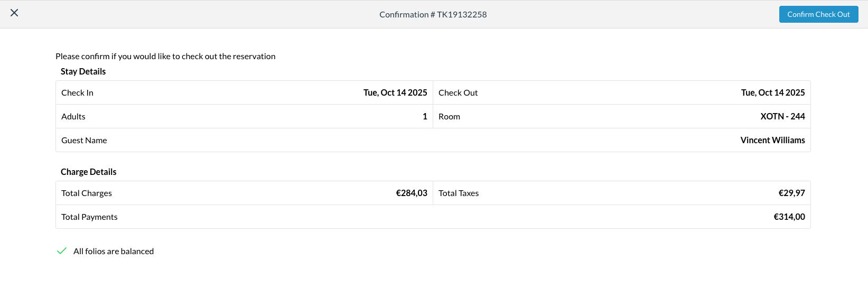The height and width of the screenshot is (307, 868).
Task: Click the Confirm Check Out button
Action: pos(818,14)
